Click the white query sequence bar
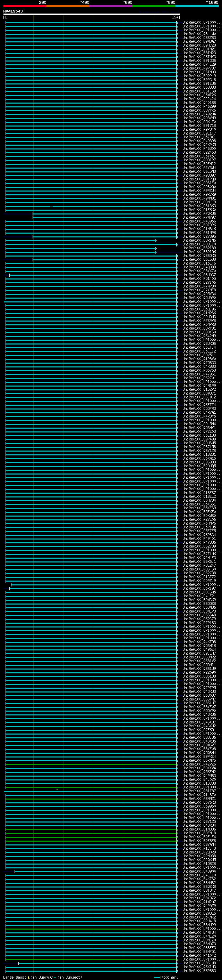222x980 pixels. 92,14
